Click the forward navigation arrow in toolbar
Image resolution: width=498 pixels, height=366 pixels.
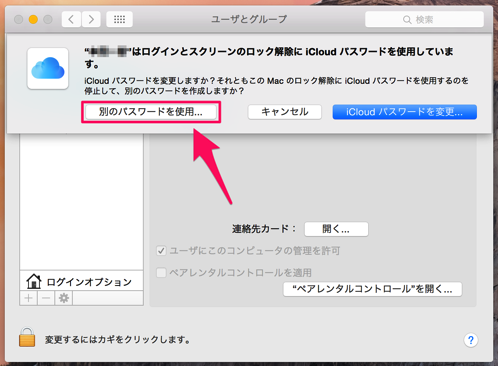point(91,19)
